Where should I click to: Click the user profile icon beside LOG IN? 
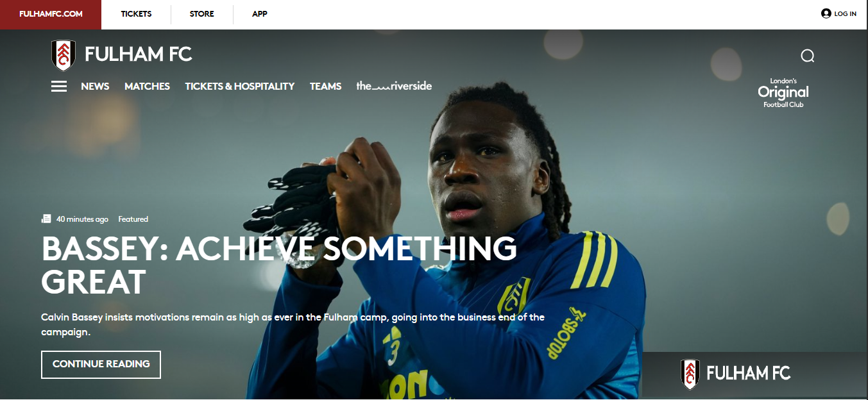tap(826, 13)
